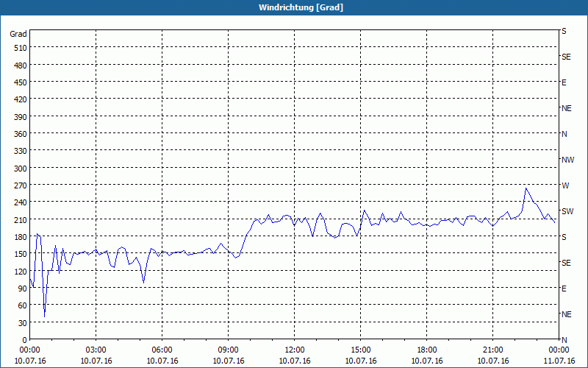Click the SW compass label on right axis

567,211
